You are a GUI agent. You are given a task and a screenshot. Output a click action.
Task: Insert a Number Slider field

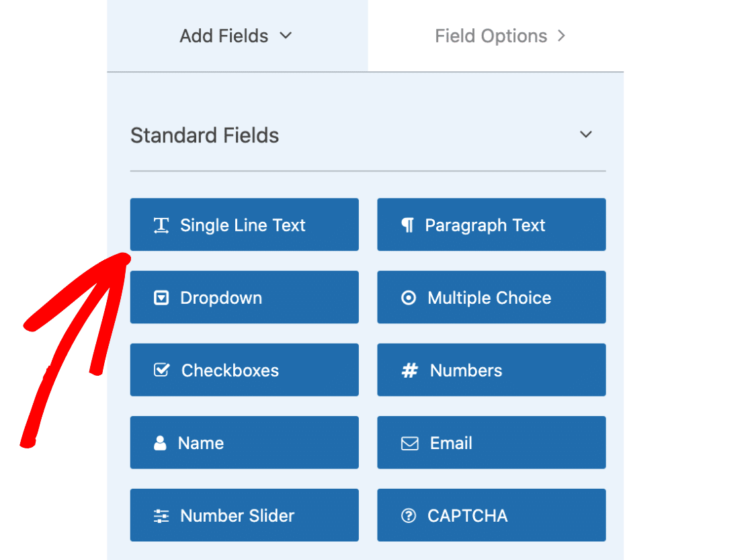[x=244, y=515]
